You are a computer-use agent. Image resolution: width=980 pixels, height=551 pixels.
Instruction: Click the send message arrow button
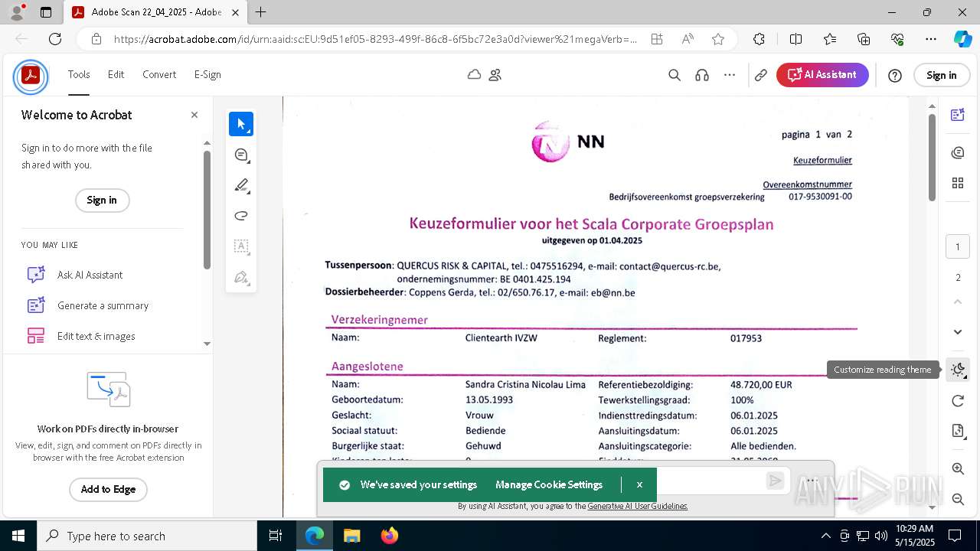click(776, 481)
